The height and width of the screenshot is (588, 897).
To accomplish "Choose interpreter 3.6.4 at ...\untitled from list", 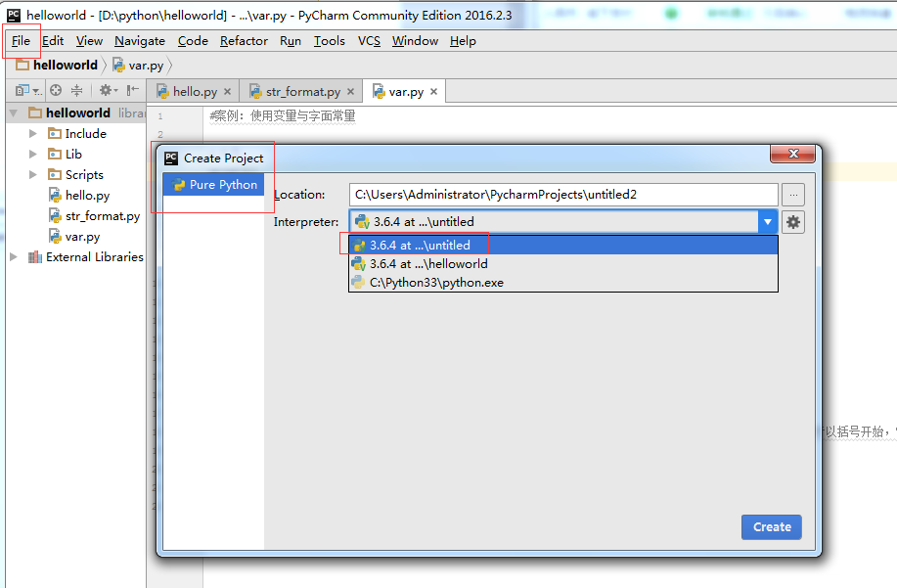I will (563, 246).
